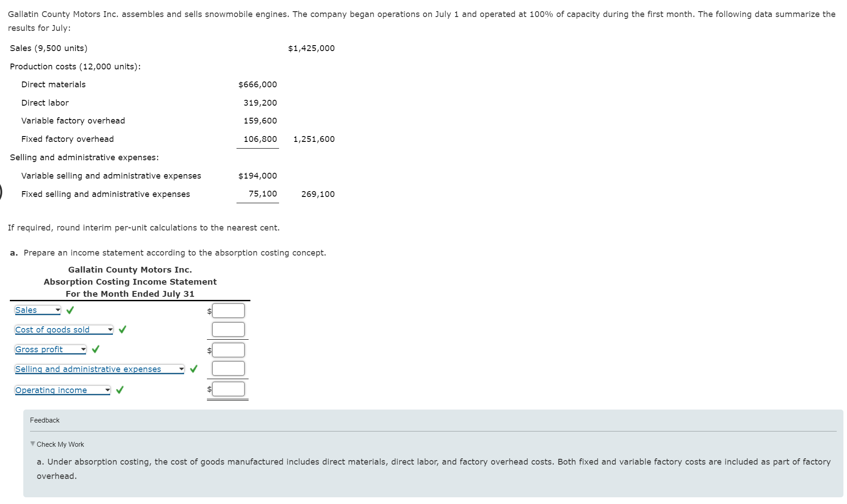Click the fixed factory overhead value 106,800

260,139
